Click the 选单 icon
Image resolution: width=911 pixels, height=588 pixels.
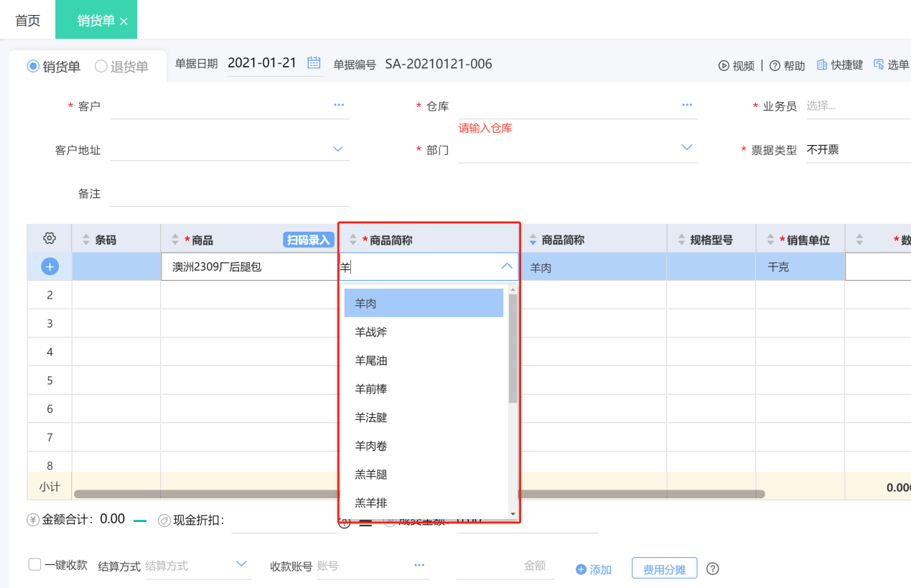click(x=879, y=65)
